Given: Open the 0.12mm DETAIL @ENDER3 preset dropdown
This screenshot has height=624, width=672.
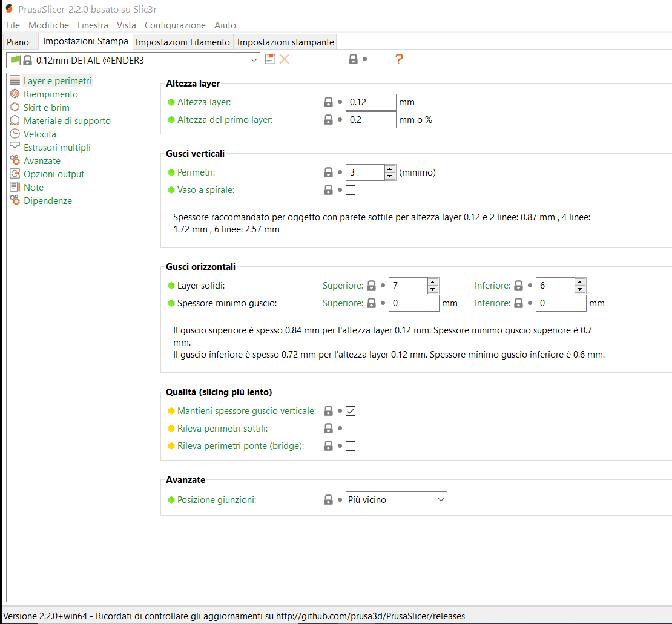Looking at the screenshot, I should pyautogui.click(x=133, y=60).
